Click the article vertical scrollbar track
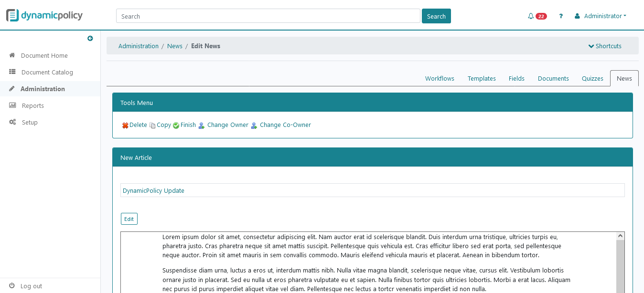The height and width of the screenshot is (293, 644). pyautogui.click(x=621, y=266)
